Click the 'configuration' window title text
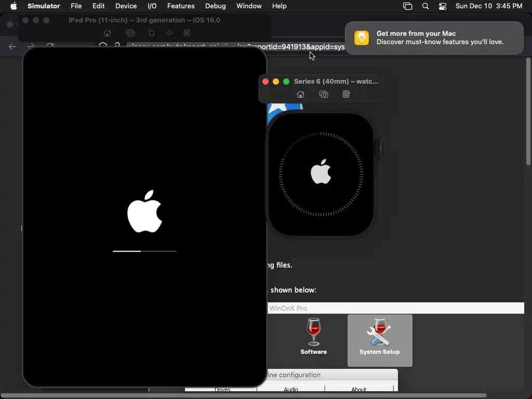The image size is (532, 399). [300, 375]
